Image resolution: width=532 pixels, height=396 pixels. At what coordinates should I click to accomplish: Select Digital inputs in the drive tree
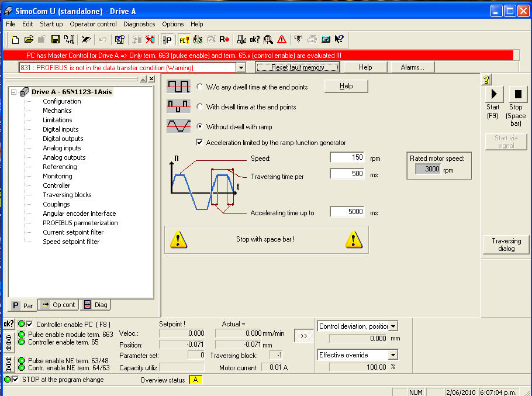[60, 129]
